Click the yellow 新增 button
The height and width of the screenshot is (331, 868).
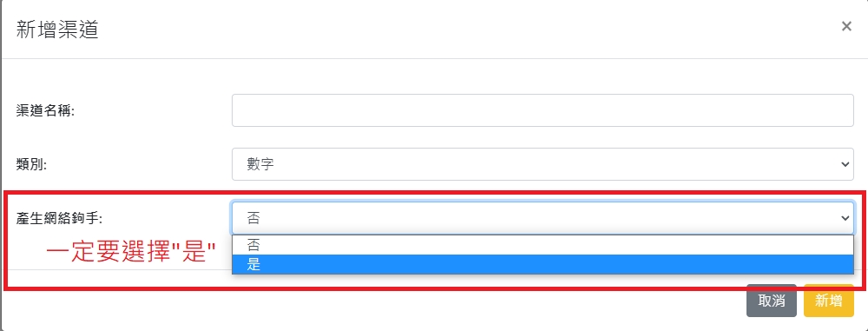[829, 301]
